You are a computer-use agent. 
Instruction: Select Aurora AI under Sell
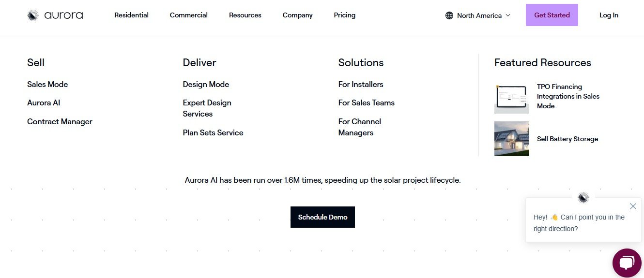pos(44,102)
